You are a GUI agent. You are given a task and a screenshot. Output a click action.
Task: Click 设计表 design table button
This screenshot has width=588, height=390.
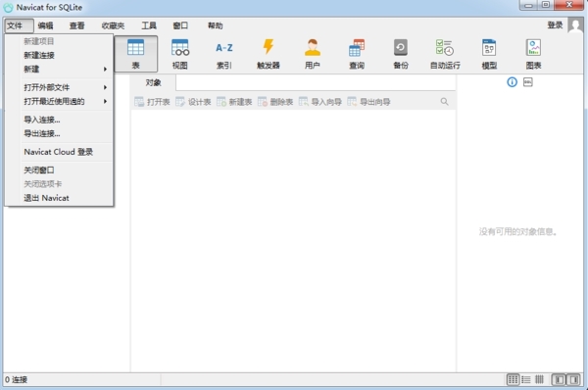pos(193,102)
